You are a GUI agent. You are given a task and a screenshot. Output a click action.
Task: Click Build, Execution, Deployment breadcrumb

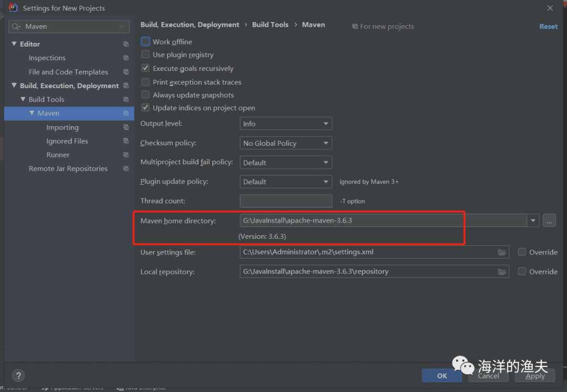pos(190,25)
